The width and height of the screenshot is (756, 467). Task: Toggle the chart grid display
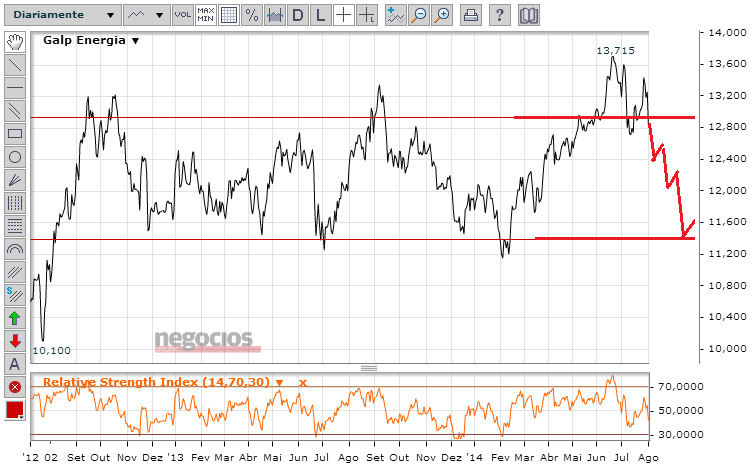coord(229,15)
